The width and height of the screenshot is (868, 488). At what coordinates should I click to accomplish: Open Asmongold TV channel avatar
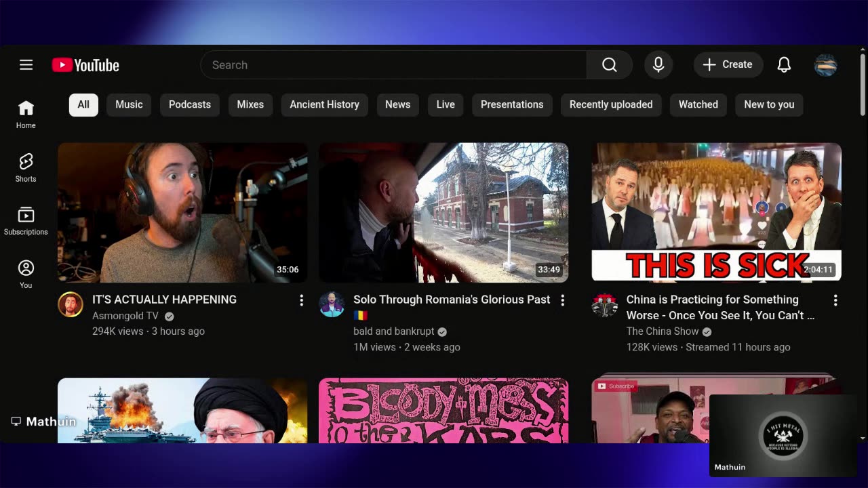(x=71, y=305)
